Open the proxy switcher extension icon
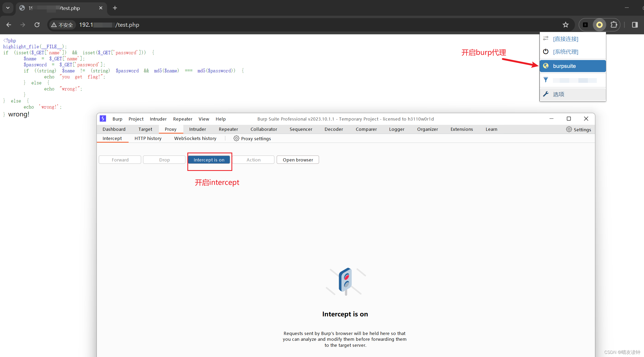 point(599,25)
